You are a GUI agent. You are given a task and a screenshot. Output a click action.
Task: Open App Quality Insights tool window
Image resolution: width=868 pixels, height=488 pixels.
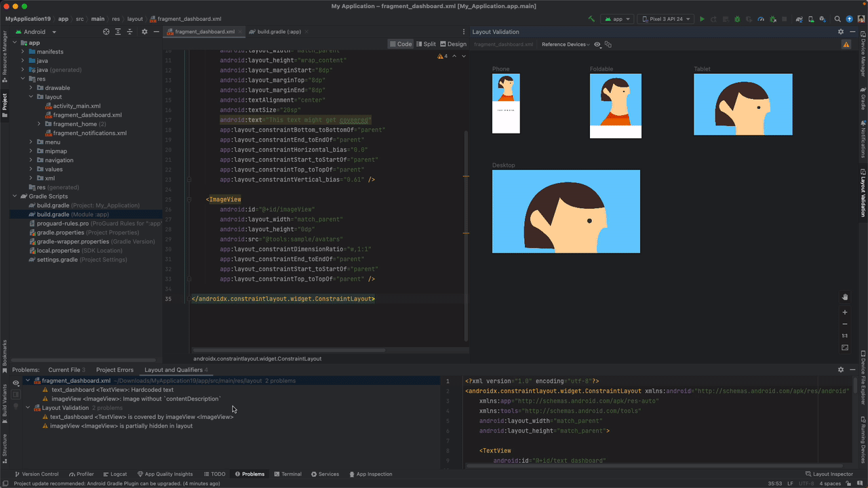[x=165, y=474]
